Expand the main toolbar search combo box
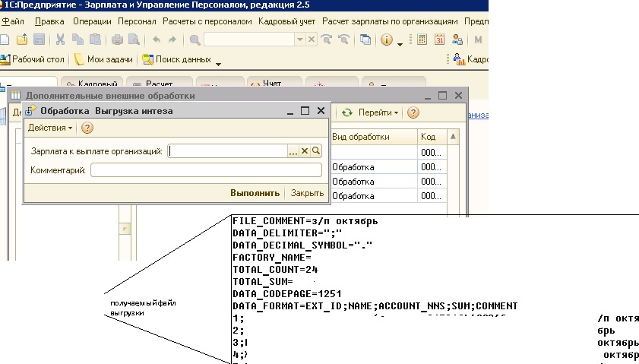 click(x=300, y=40)
